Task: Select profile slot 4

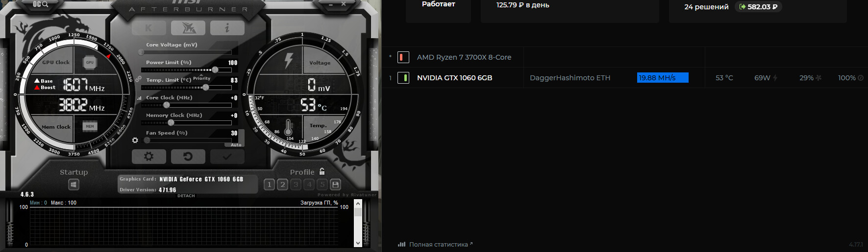Action: click(309, 184)
